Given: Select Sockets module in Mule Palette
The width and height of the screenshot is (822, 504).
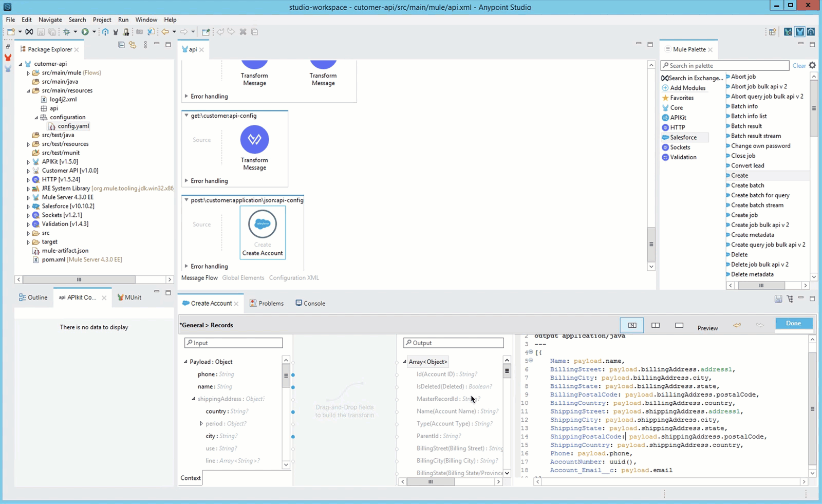Looking at the screenshot, I should tap(676, 147).
